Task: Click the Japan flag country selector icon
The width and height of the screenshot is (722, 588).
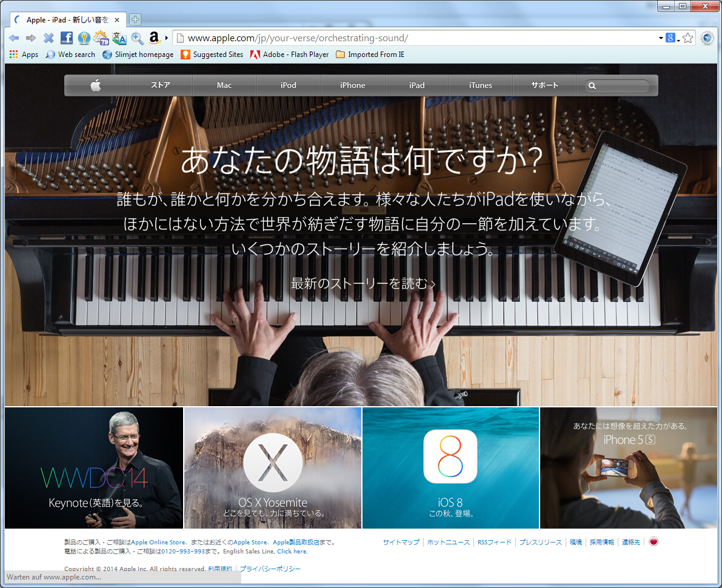Action: click(653, 541)
